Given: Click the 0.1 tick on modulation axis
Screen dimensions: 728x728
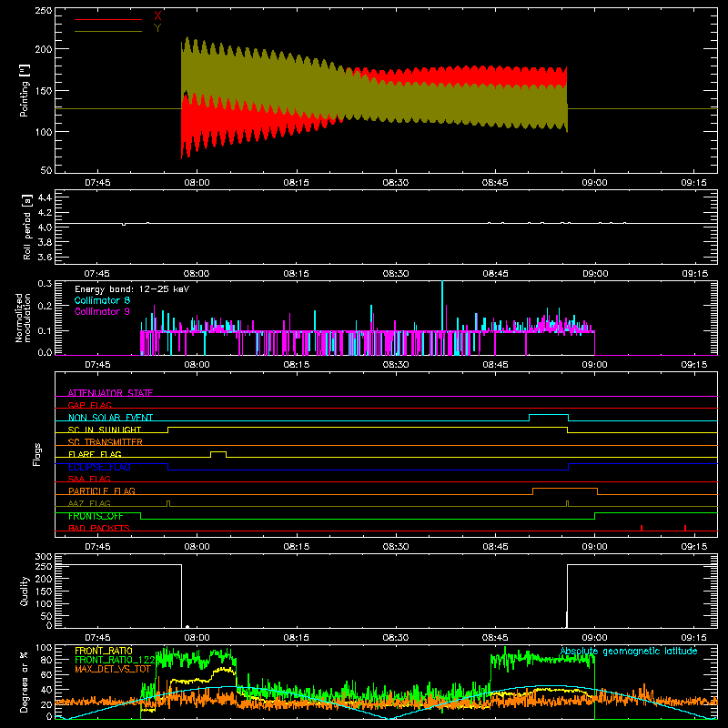Looking at the screenshot, I should coord(45,330).
